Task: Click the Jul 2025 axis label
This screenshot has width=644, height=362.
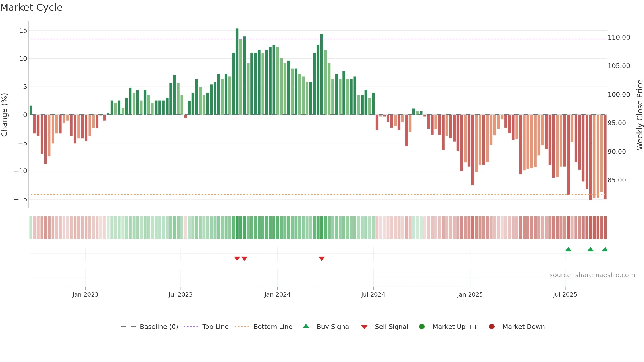Action: 565,294
